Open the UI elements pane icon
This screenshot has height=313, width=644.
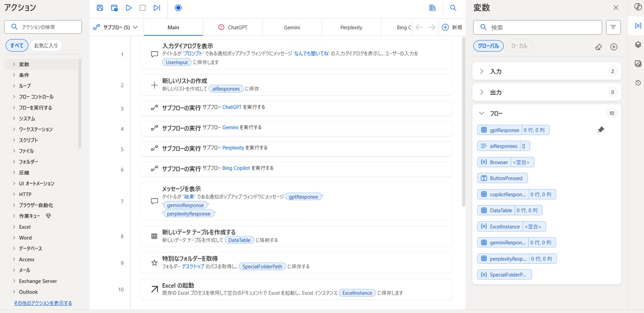tap(638, 45)
